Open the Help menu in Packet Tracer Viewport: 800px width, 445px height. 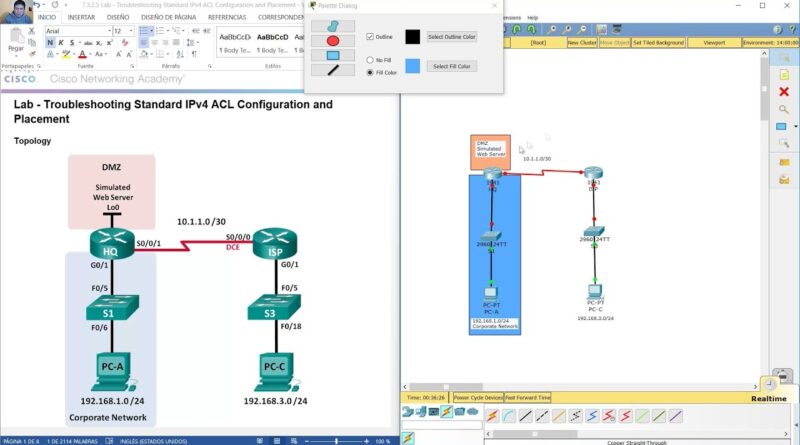[x=533, y=17]
